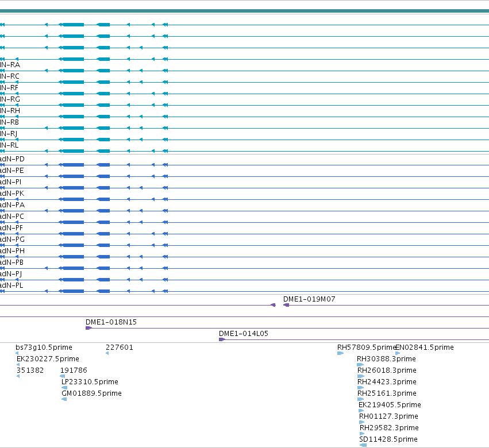Select the adN-PE protein label
Viewport: 489px width, 448px height.
tap(12, 171)
